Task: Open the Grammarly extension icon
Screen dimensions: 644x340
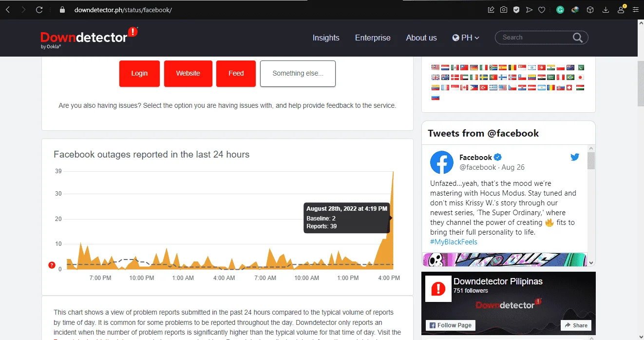Action: point(560,10)
